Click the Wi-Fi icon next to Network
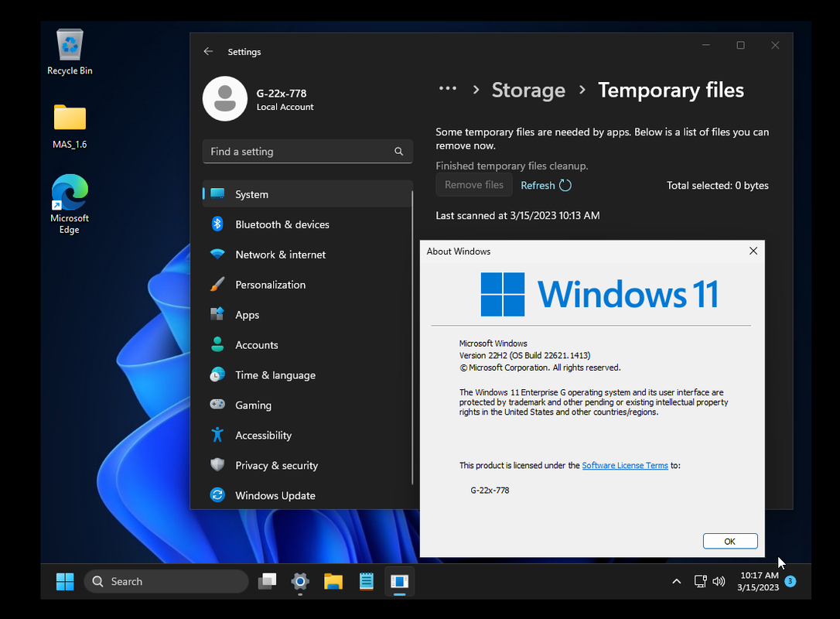 click(217, 254)
